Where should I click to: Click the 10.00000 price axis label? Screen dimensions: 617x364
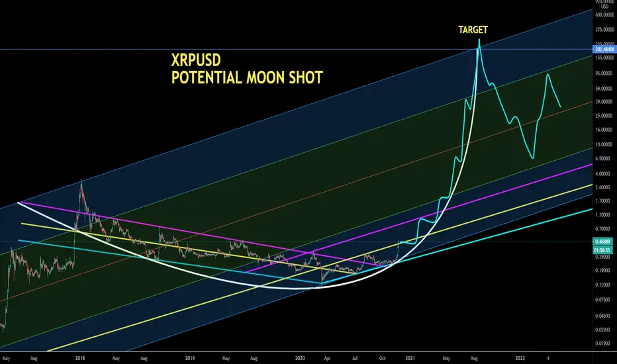[604, 144]
